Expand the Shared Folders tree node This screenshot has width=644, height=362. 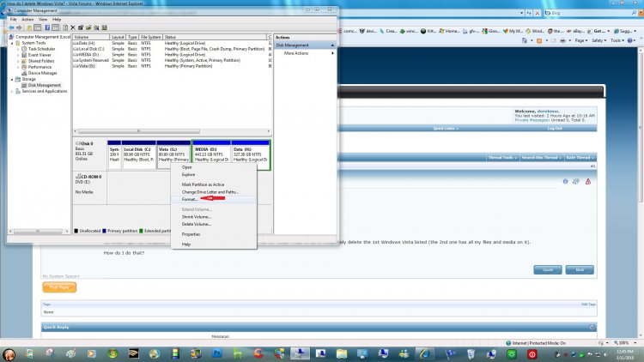pos(18,61)
